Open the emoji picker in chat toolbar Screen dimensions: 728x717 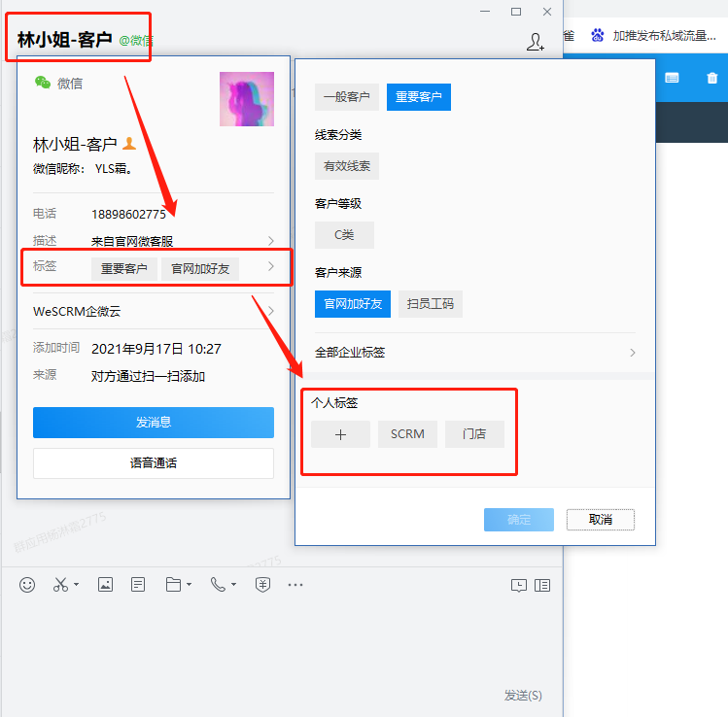tap(27, 585)
